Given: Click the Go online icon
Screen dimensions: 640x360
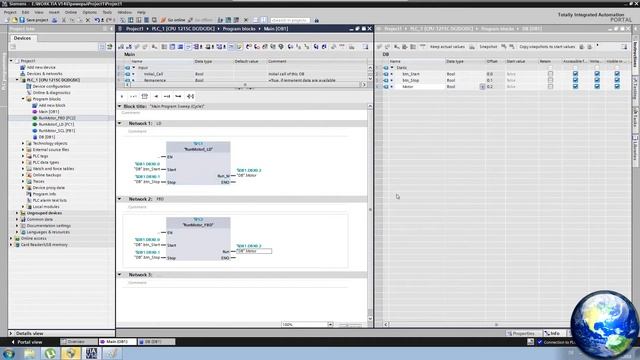Looking at the screenshot, I should pyautogui.click(x=163, y=20).
